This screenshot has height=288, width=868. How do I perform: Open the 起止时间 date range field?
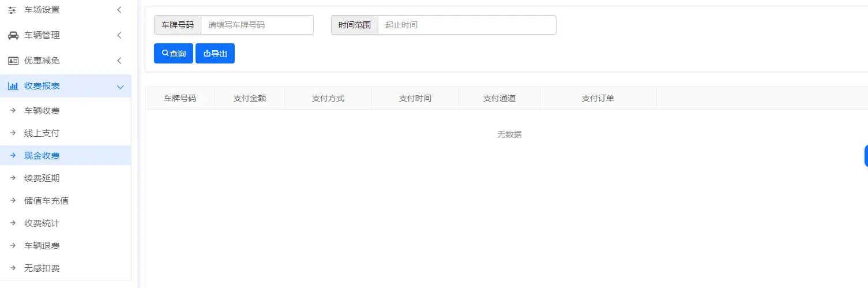(466, 25)
